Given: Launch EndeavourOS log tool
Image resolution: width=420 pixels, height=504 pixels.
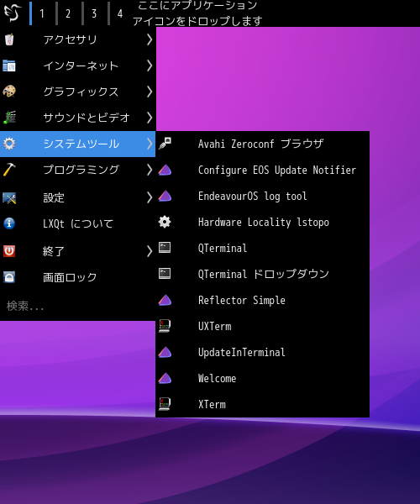Looking at the screenshot, I should point(263,196).
